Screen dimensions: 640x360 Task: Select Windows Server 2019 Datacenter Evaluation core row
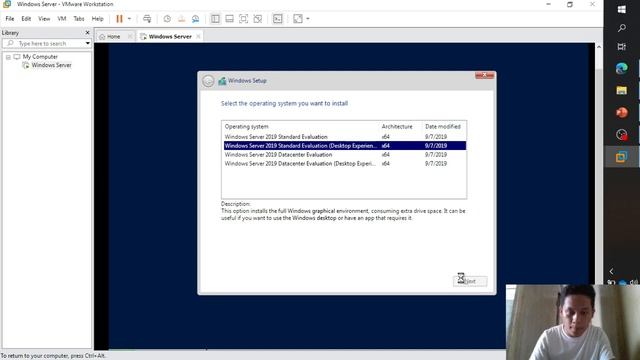tap(345, 155)
